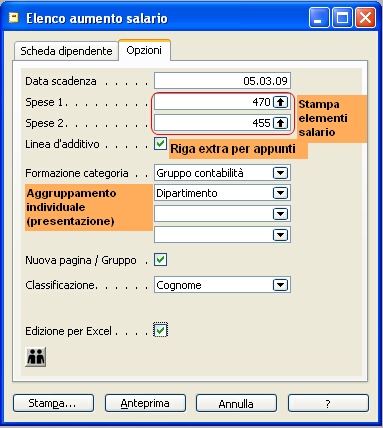Click the lookup arrow in Spese 1
The height and width of the screenshot is (428, 383).
click(280, 102)
